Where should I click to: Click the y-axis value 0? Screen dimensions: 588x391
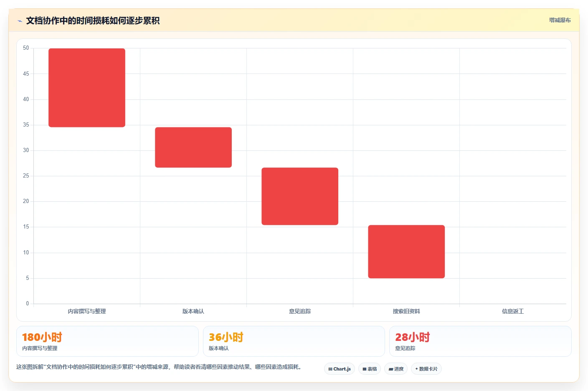[x=28, y=304]
